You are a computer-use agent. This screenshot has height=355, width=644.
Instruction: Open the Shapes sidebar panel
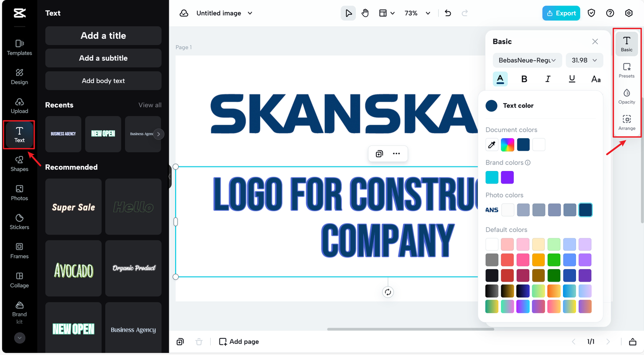[20, 163]
